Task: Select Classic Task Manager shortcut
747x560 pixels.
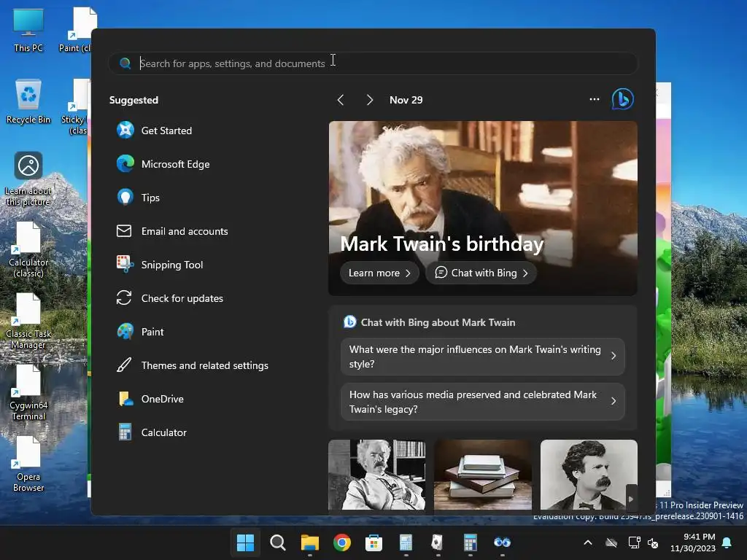Action: [28, 322]
